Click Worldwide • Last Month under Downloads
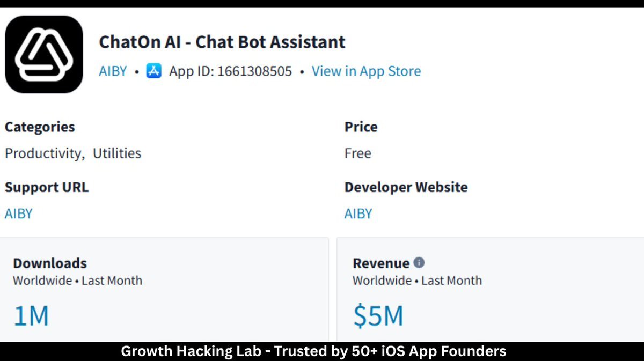Screen dimensions: 644x361 pyautogui.click(x=77, y=281)
